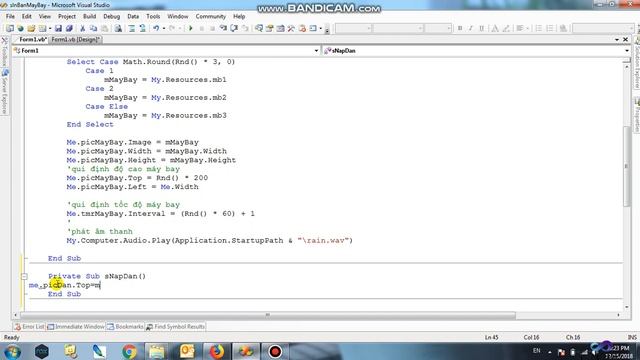Open Firefox from the taskbar
Screen dimensions: 640x360
pos(217,351)
